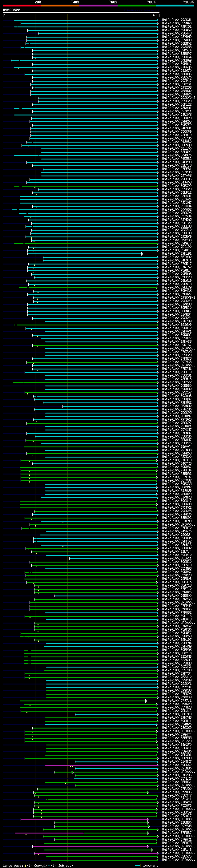Select the UniRef100_Q68UW0 label
197x868 pixels.
click(176, 91)
